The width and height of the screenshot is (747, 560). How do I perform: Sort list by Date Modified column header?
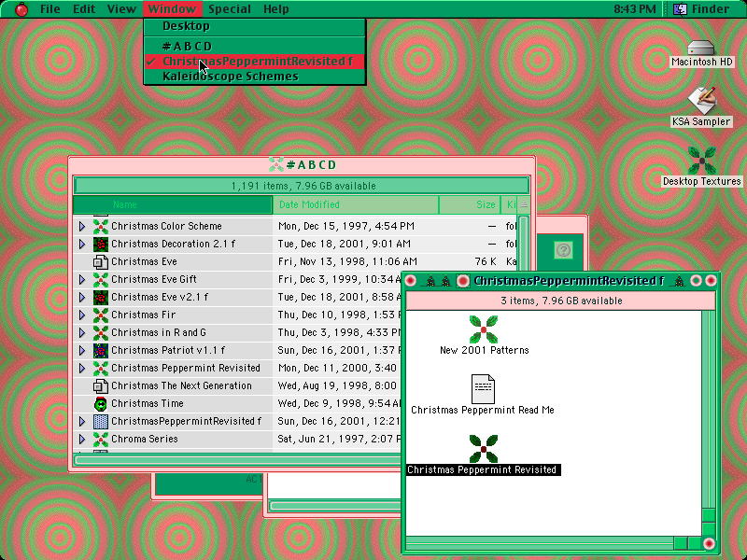[x=356, y=204]
